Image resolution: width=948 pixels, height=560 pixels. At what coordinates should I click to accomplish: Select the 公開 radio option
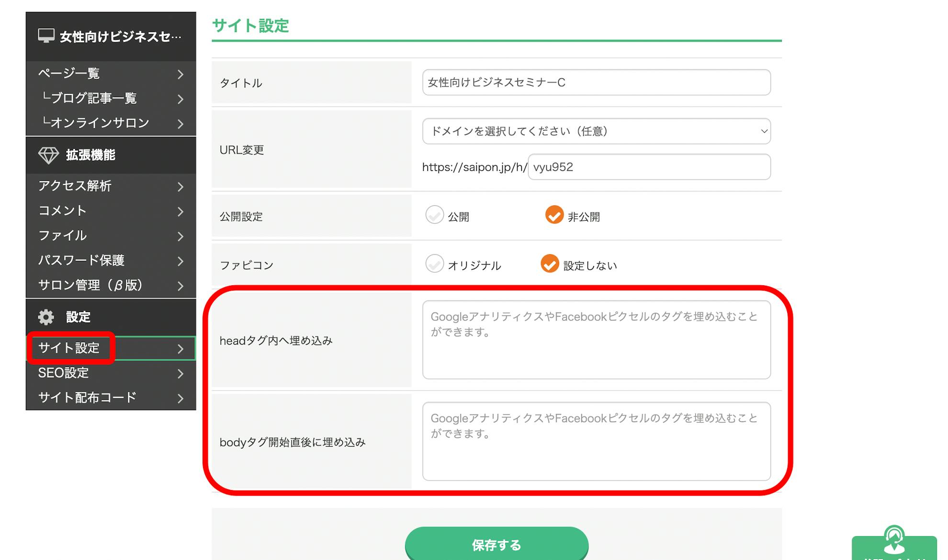coord(435,215)
